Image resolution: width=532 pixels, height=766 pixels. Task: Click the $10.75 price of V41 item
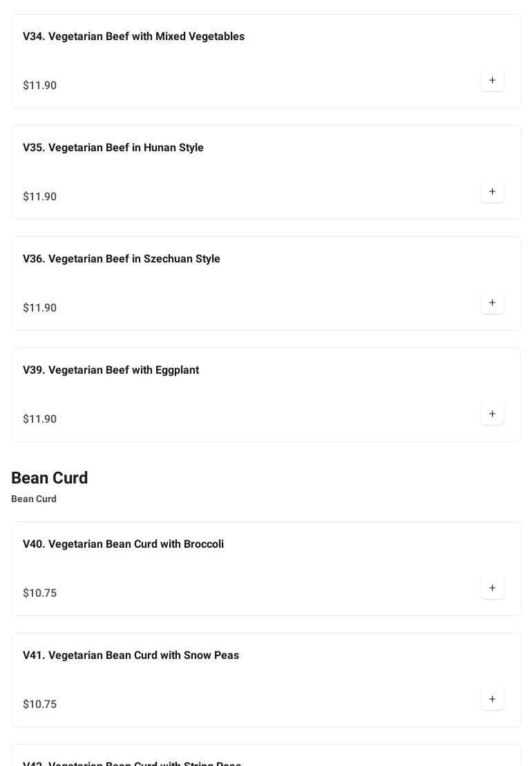(40, 705)
